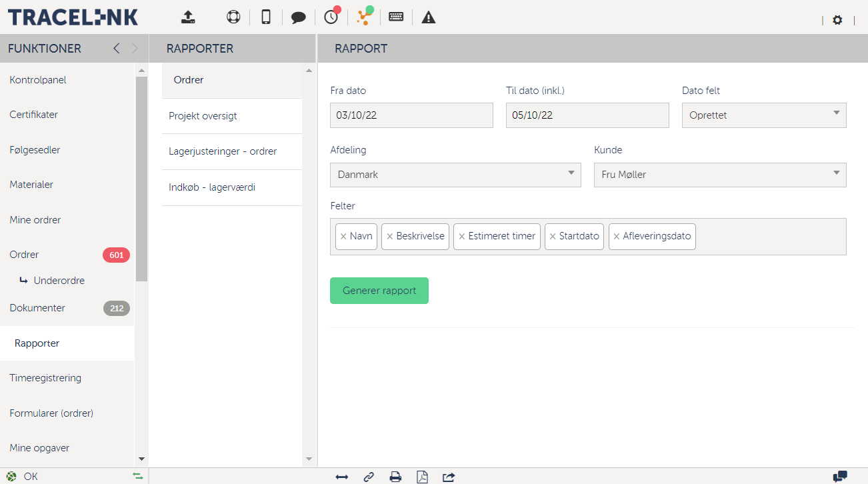
Task: Expand the Afdeling dropdown showing Danmark
Action: point(455,175)
